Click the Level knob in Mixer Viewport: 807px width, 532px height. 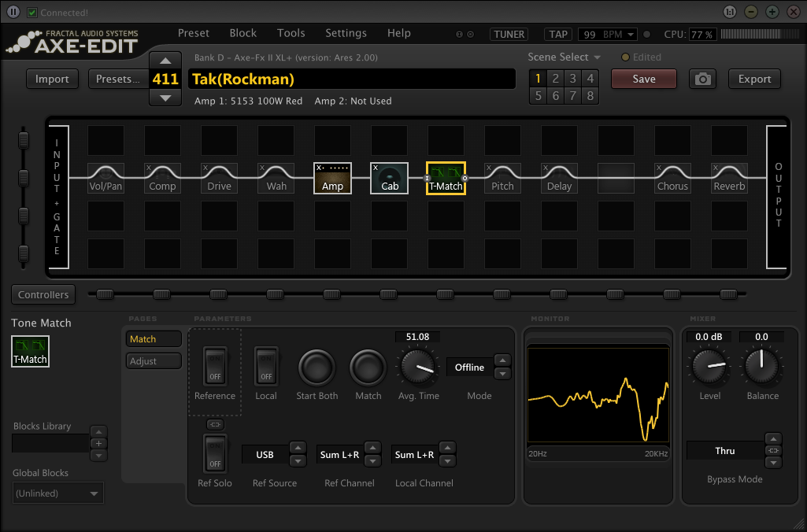pyautogui.click(x=709, y=366)
